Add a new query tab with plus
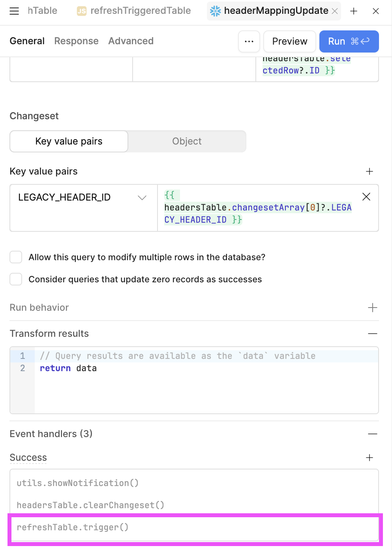This screenshot has height=550, width=392. [x=354, y=11]
